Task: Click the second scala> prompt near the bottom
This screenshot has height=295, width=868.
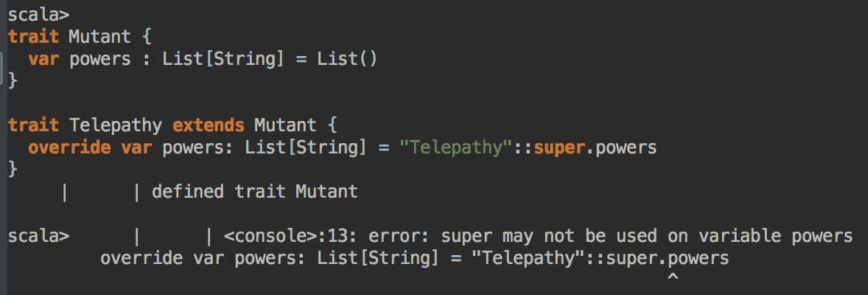Action: point(38,237)
